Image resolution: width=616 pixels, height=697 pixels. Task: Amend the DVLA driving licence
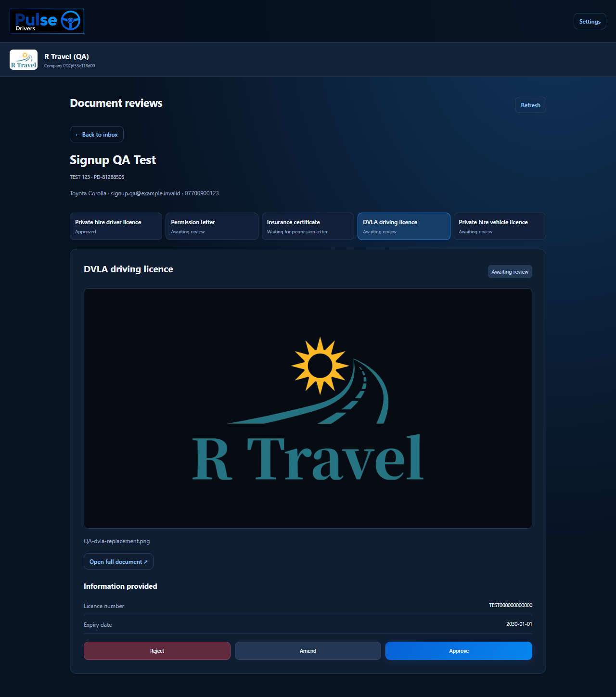tap(308, 651)
